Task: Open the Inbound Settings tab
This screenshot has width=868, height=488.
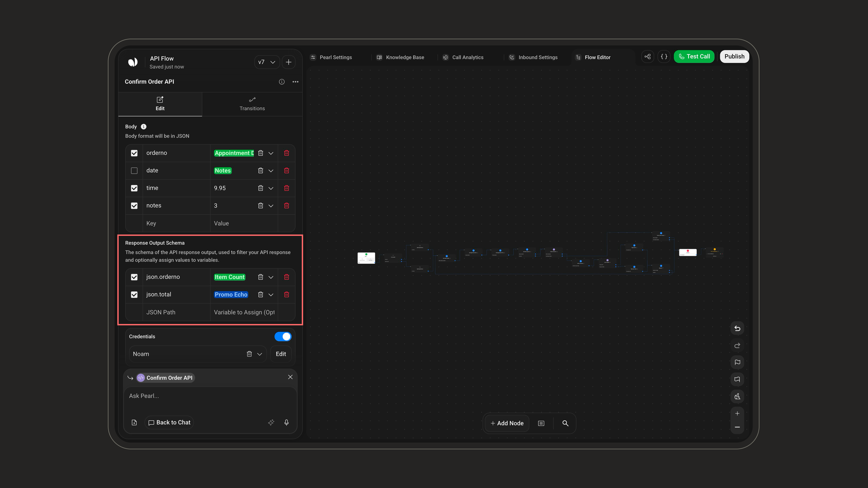Action: pyautogui.click(x=533, y=57)
